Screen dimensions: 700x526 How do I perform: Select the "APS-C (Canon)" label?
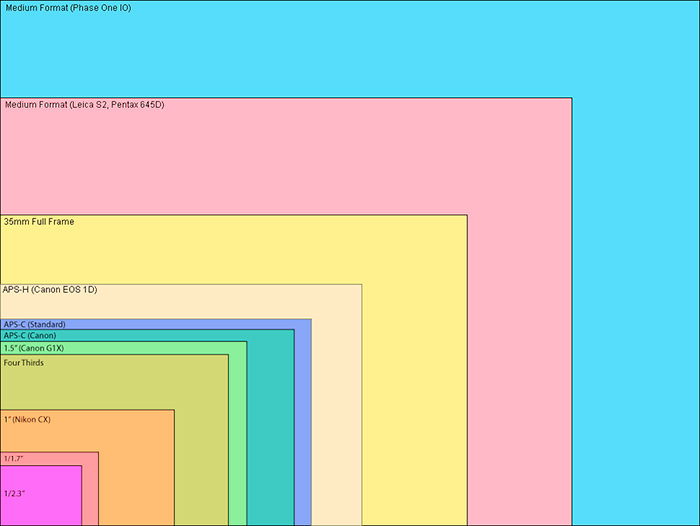(x=30, y=336)
